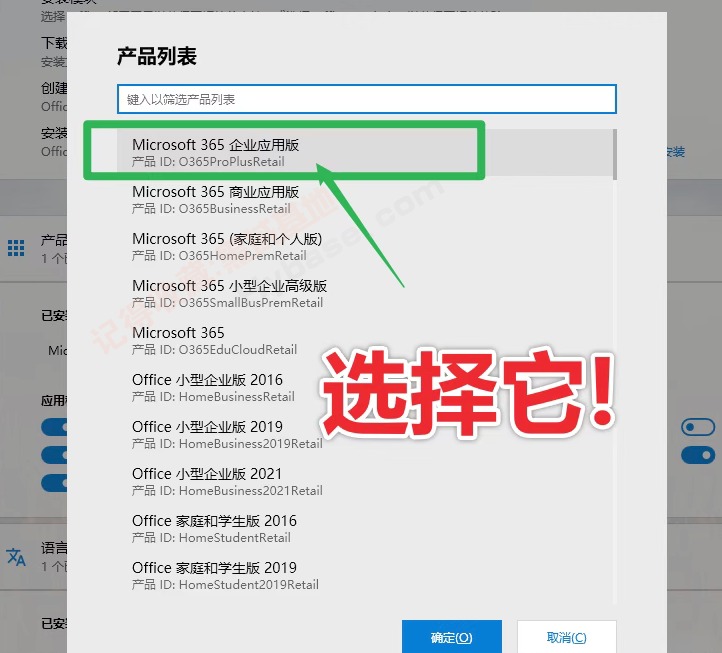Select Office 家庭和学生版 2016 list row
This screenshot has width=722, height=653.
click(365, 528)
